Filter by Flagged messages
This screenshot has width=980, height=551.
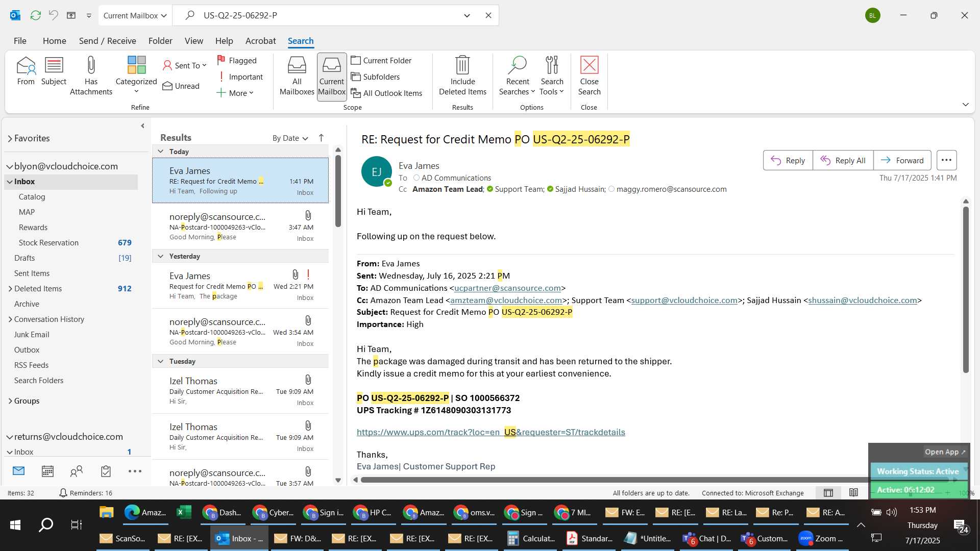237,60
